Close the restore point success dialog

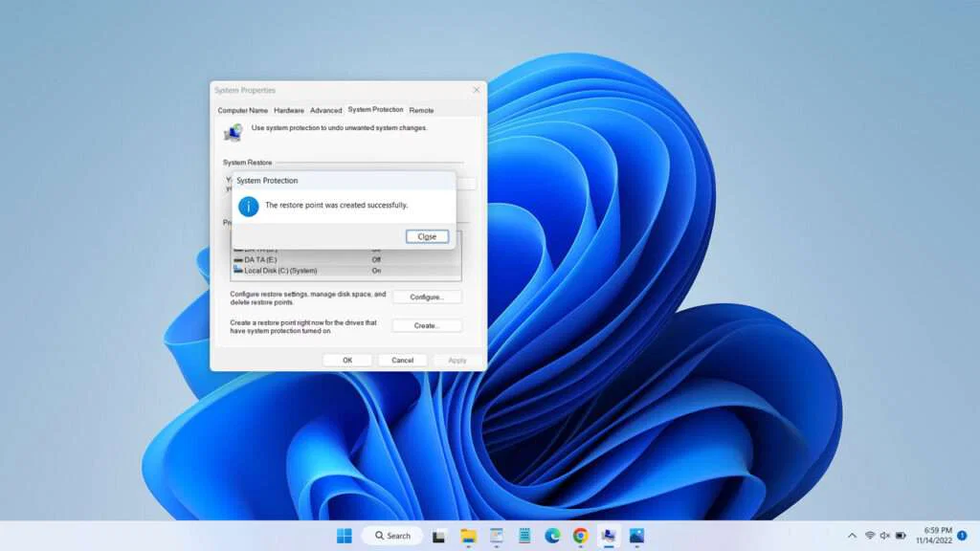[x=427, y=236]
